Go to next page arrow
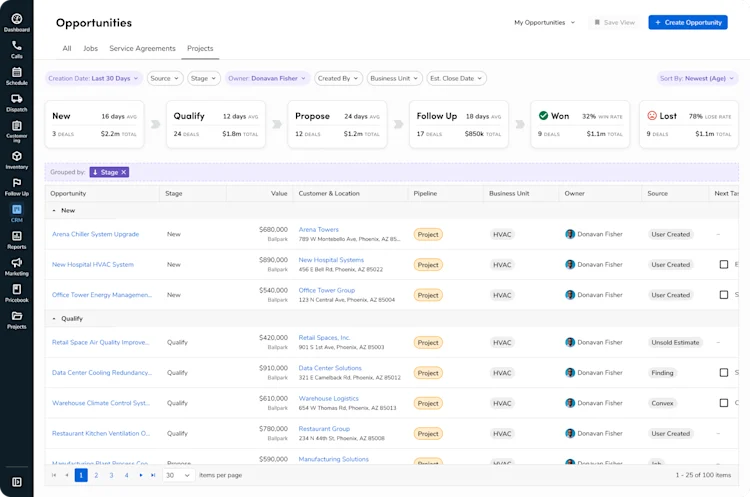Screen dimensions: 750x497 141,475
